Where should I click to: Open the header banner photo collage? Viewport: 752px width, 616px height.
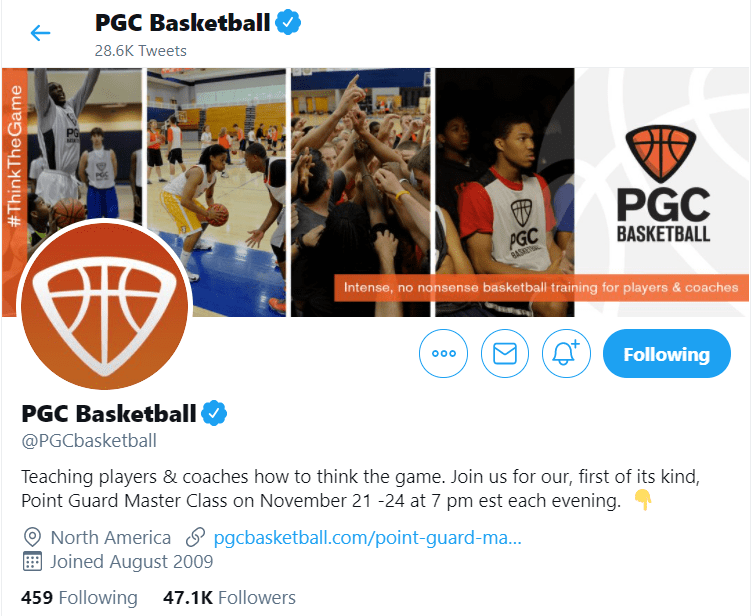pos(376,192)
